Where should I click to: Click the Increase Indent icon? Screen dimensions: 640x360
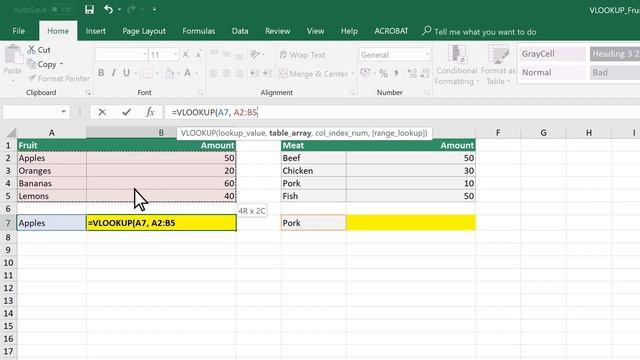pos(267,73)
